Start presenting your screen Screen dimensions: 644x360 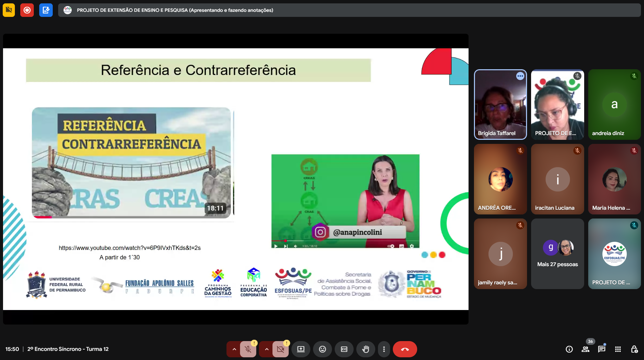(301, 349)
